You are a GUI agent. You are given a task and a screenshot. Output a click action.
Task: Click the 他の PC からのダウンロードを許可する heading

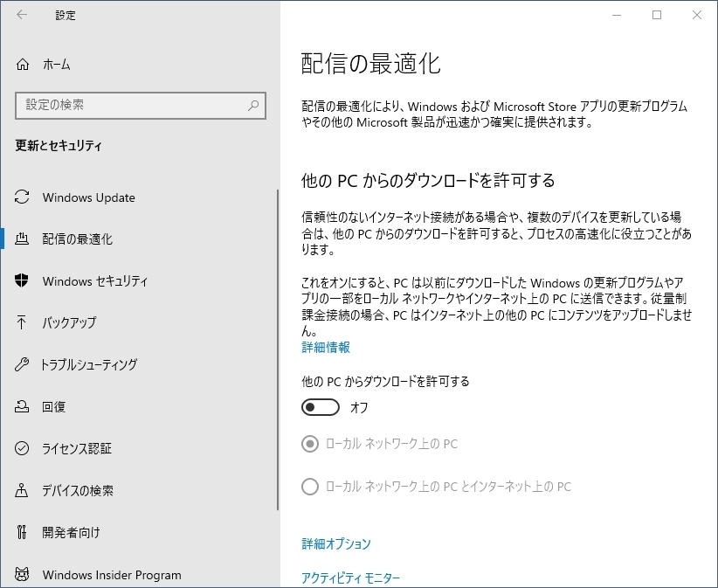click(x=428, y=181)
